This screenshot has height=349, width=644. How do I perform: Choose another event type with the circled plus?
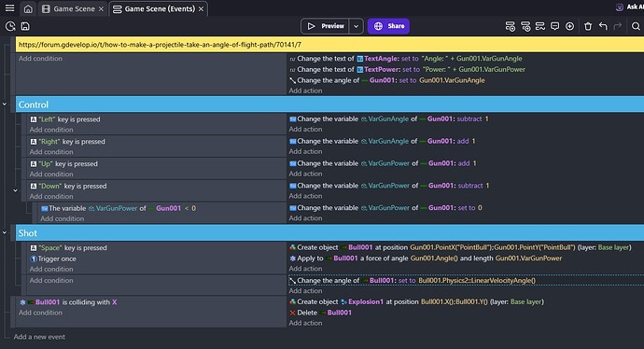569,26
